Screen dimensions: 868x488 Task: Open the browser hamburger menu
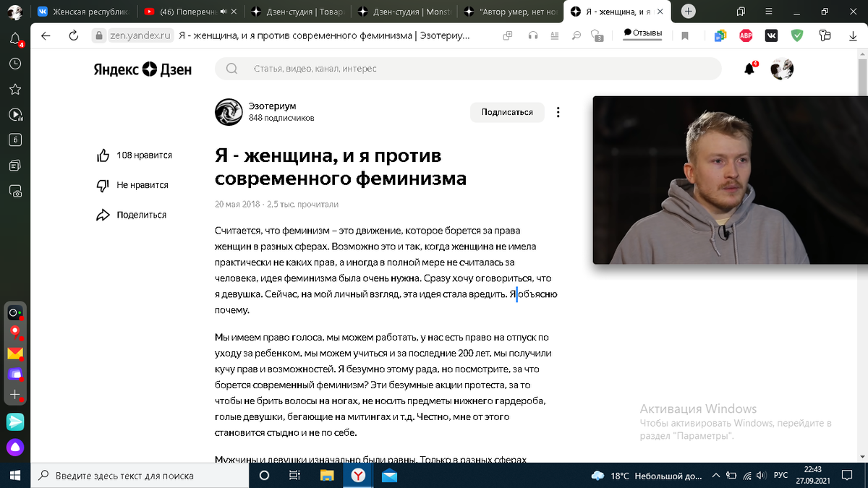(767, 12)
